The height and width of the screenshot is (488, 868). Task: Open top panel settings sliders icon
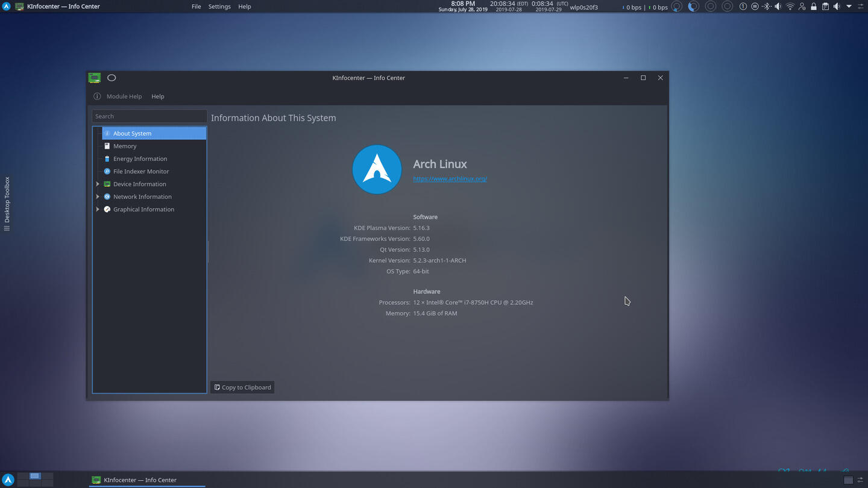pos(861,7)
